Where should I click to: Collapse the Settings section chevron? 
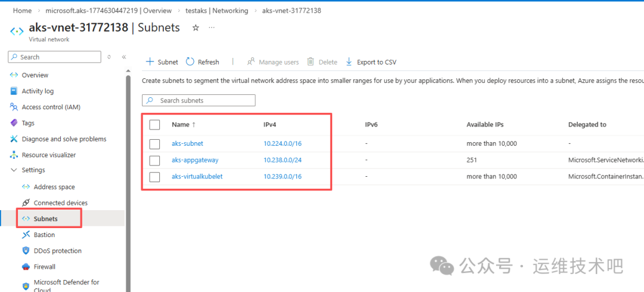point(14,170)
